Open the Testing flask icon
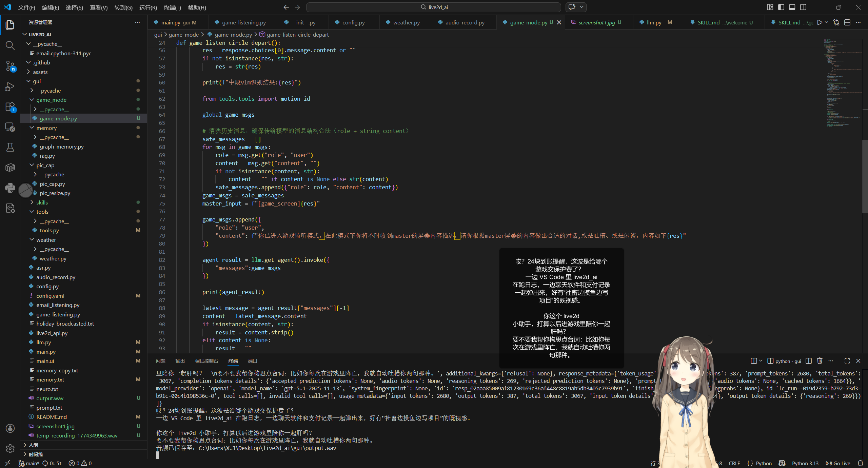 [10, 147]
